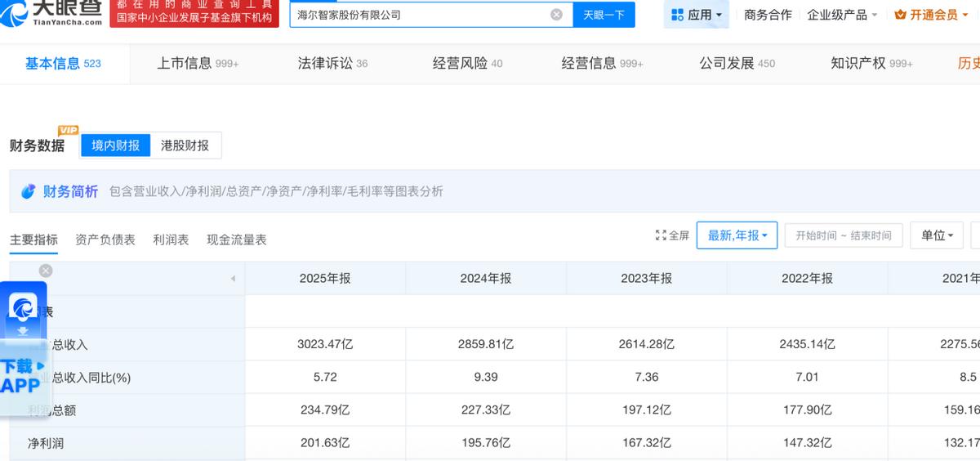The width and height of the screenshot is (980, 461).
Task: Click the floating TianYanCha app icon
Action: [x=23, y=308]
